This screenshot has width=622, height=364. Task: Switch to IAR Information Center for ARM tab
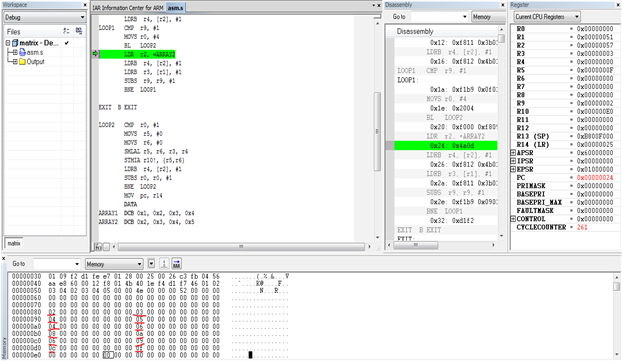coord(128,8)
